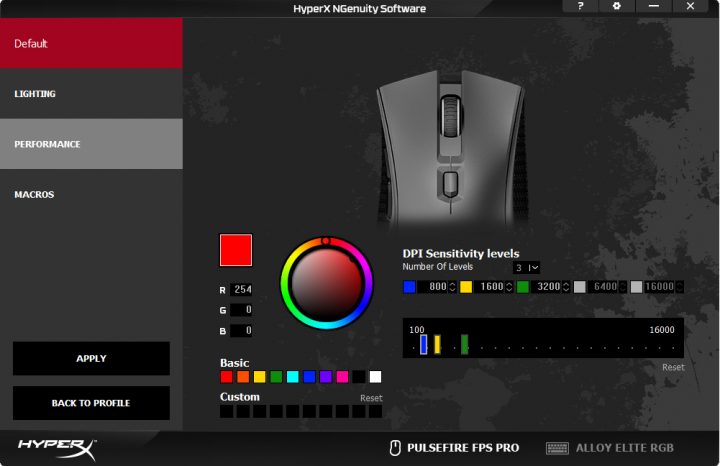Image resolution: width=720 pixels, height=466 pixels.
Task: Select the Pulsefire FPS Pro mouse device
Action: (x=454, y=447)
